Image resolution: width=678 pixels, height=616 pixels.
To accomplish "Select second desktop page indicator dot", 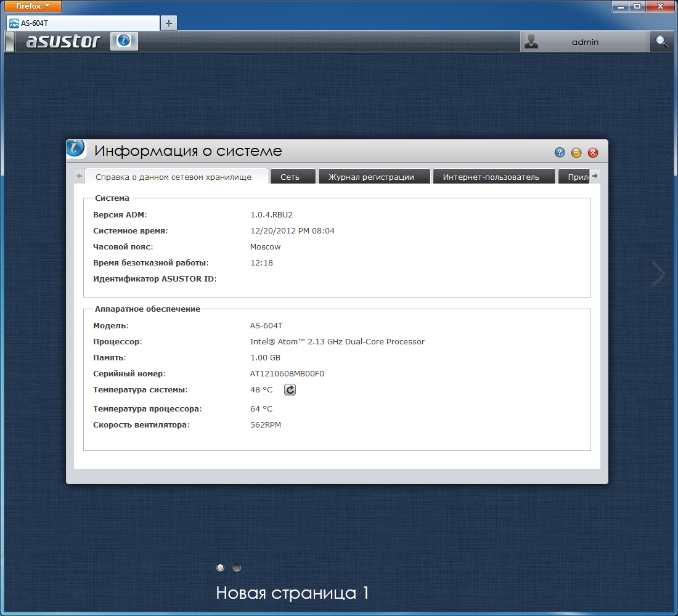I will point(237,567).
